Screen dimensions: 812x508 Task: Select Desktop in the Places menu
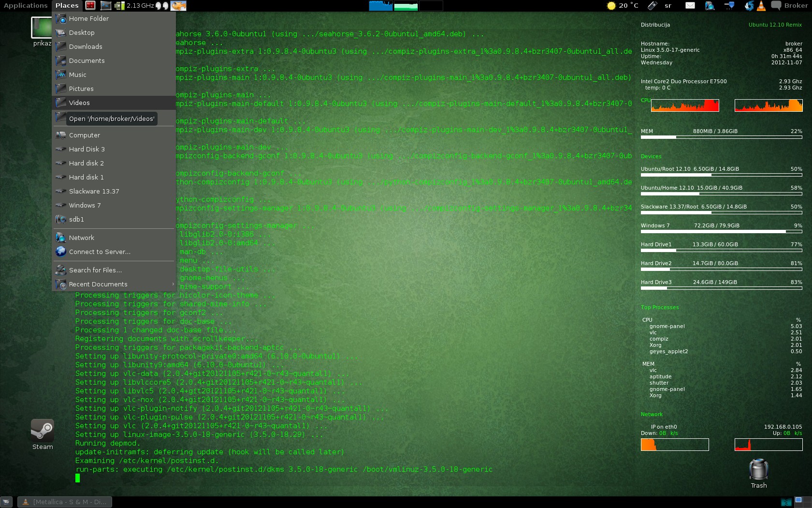click(x=114, y=32)
